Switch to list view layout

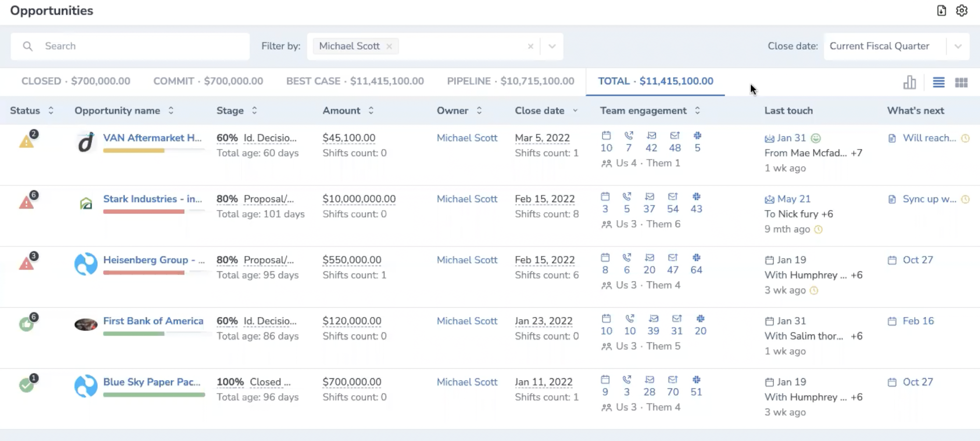point(938,82)
